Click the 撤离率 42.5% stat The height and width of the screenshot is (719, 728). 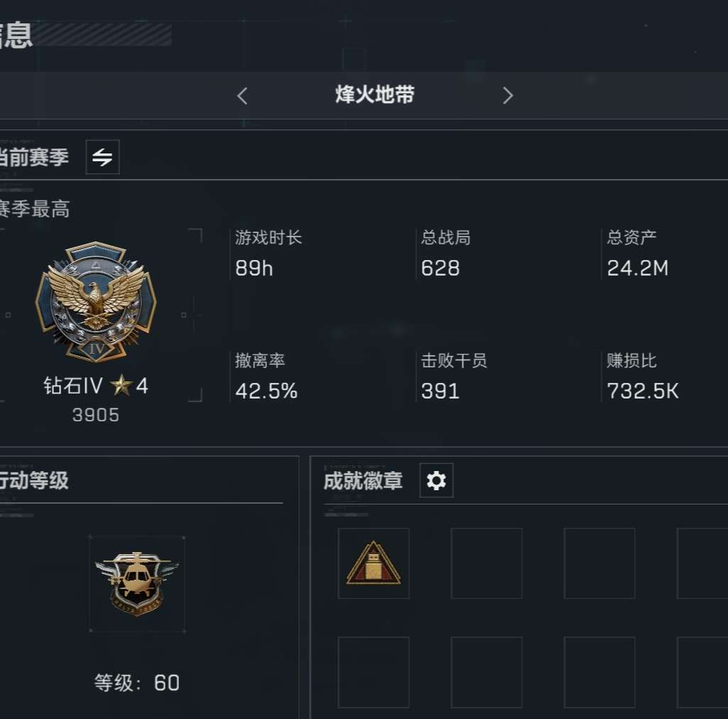click(x=266, y=377)
